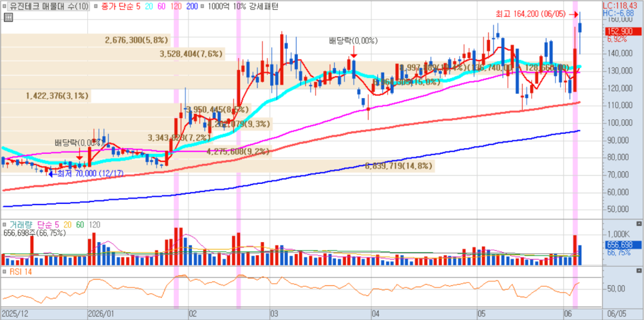This screenshot has height=320, width=644.
Task: Open the grid icon below the 유진테크 label
Action: click(x=7, y=17)
